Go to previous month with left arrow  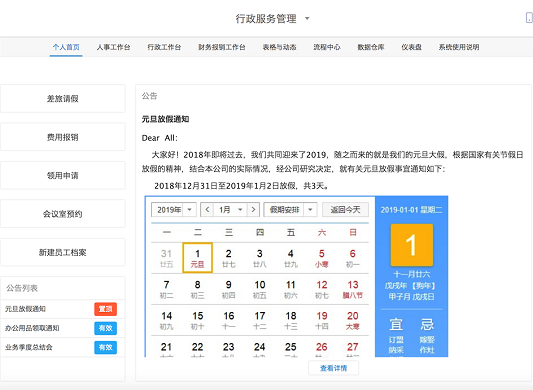[207, 209]
